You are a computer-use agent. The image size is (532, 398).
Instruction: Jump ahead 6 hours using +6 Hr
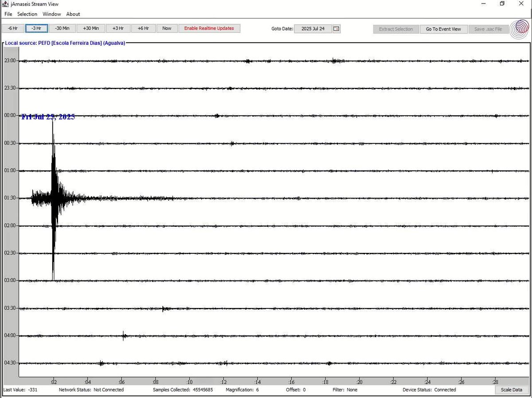[143, 28]
